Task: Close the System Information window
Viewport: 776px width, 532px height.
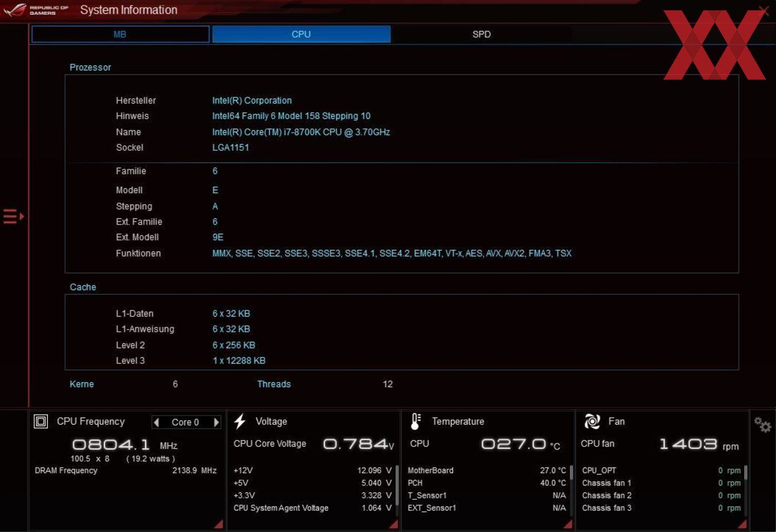Action: (763, 10)
